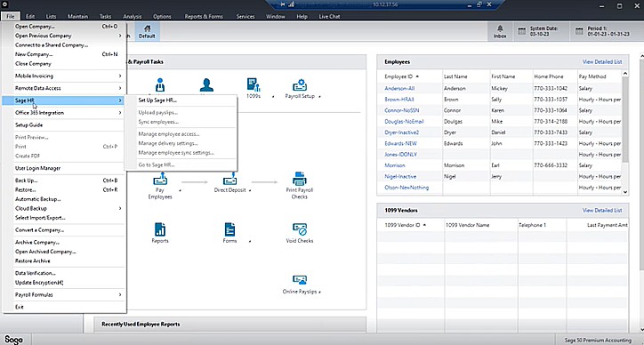Image resolution: width=644 pixels, height=345 pixels.
Task: Click the Direct Deposit icon
Action: [230, 180]
